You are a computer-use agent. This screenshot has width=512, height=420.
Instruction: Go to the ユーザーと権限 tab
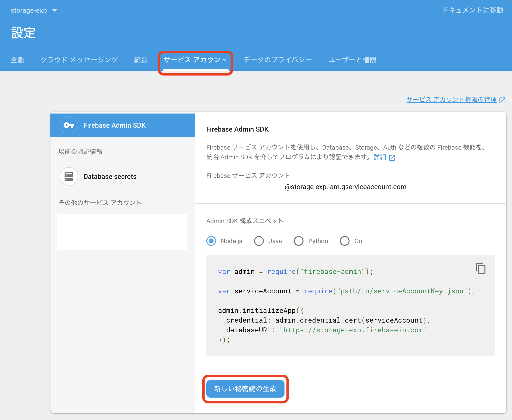[352, 60]
